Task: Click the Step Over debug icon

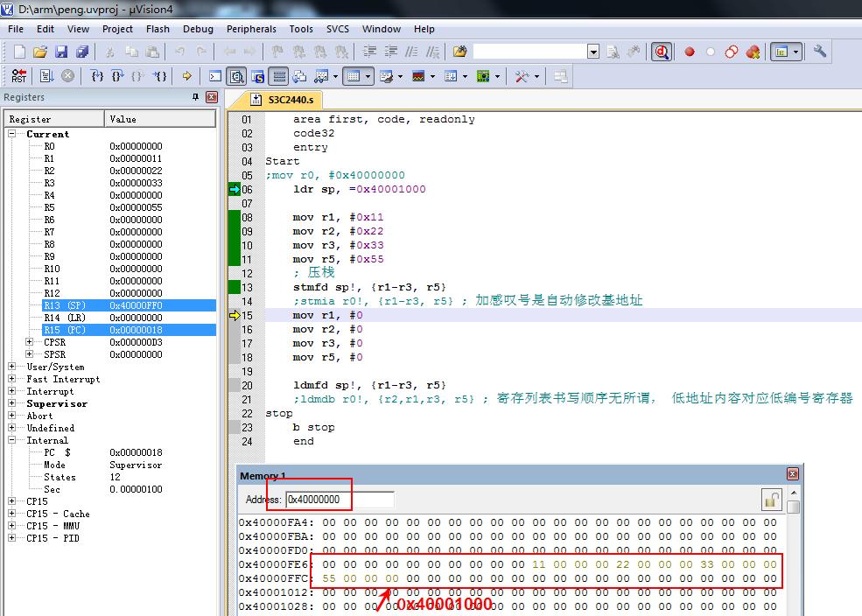Action: tap(117, 76)
